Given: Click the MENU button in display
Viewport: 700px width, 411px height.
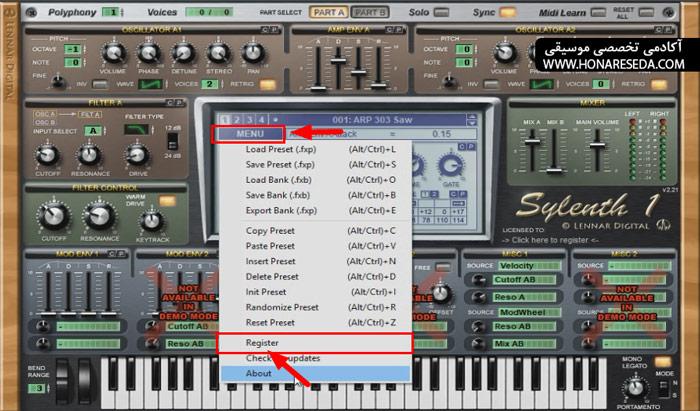Looking at the screenshot, I should click(x=250, y=134).
